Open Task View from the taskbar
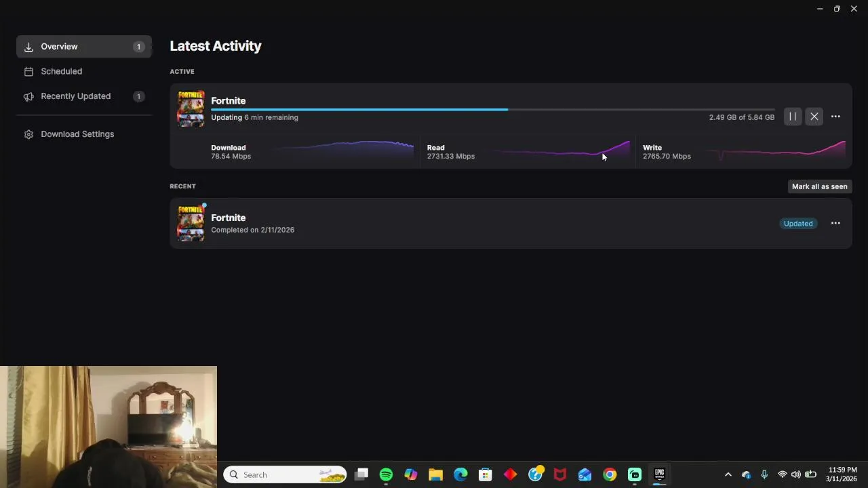This screenshot has height=488, width=868. 361,474
